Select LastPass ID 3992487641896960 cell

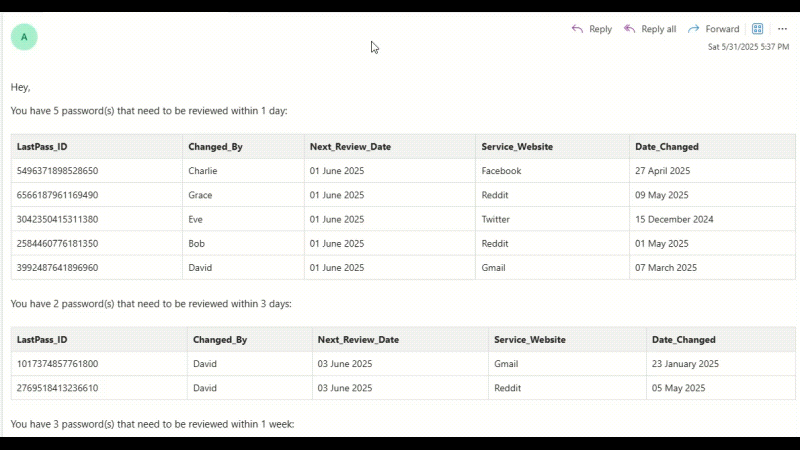(x=58, y=268)
